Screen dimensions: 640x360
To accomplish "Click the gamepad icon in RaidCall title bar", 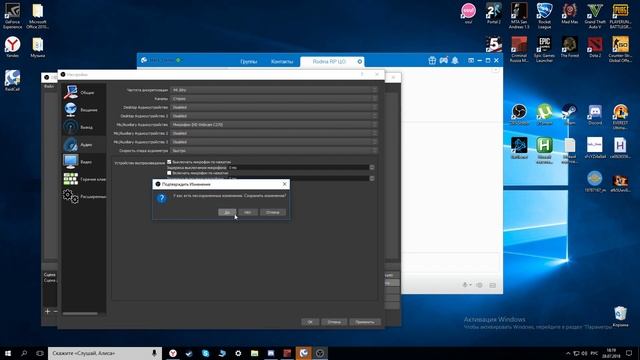I will 444,60.
